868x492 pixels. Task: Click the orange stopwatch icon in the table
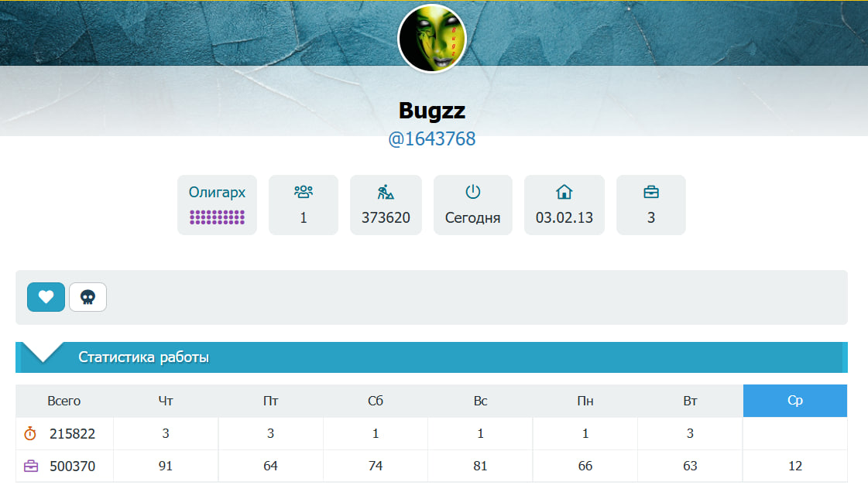click(x=30, y=434)
